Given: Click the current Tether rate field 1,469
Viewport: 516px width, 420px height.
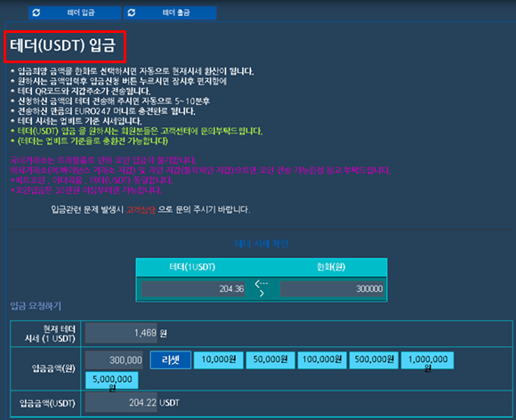Looking at the screenshot, I should 121,333.
